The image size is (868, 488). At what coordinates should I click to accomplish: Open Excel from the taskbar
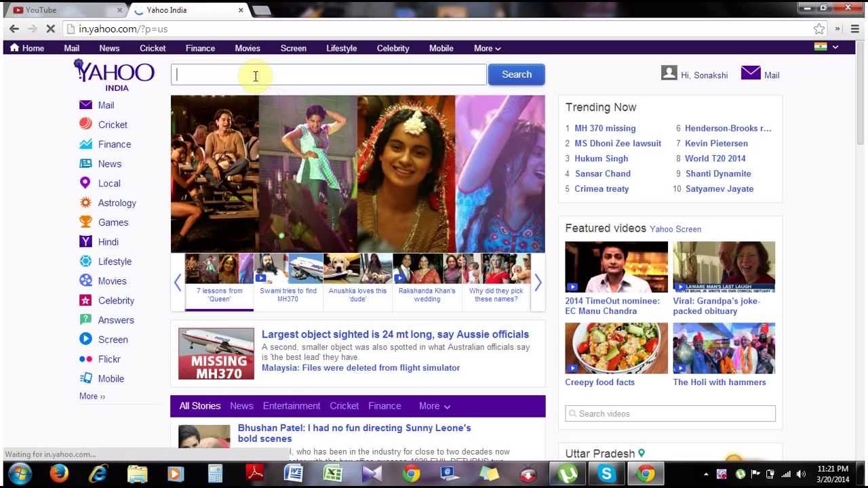point(332,473)
